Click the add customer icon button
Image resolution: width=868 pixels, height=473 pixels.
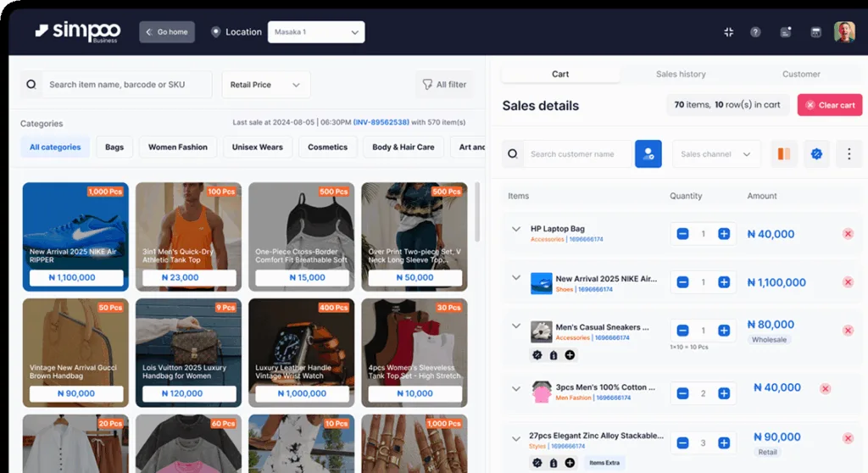[648, 154]
